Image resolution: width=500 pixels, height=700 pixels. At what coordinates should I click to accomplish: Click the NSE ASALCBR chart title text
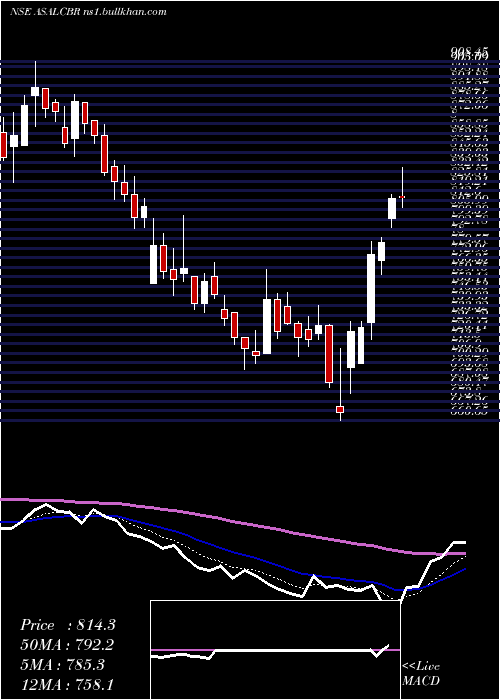[x=88, y=12]
